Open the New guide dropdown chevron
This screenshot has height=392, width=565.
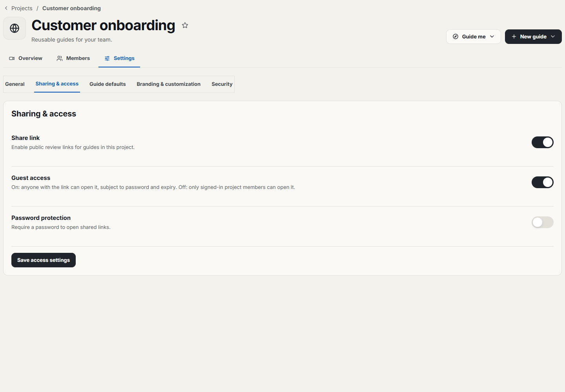coord(553,36)
